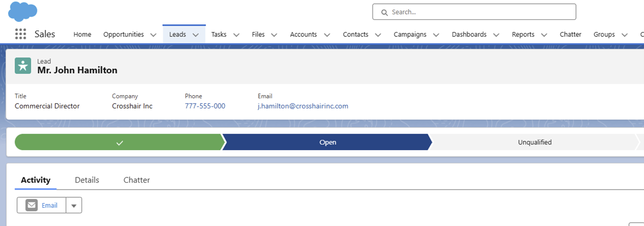Click the Email activity button

tap(42, 205)
